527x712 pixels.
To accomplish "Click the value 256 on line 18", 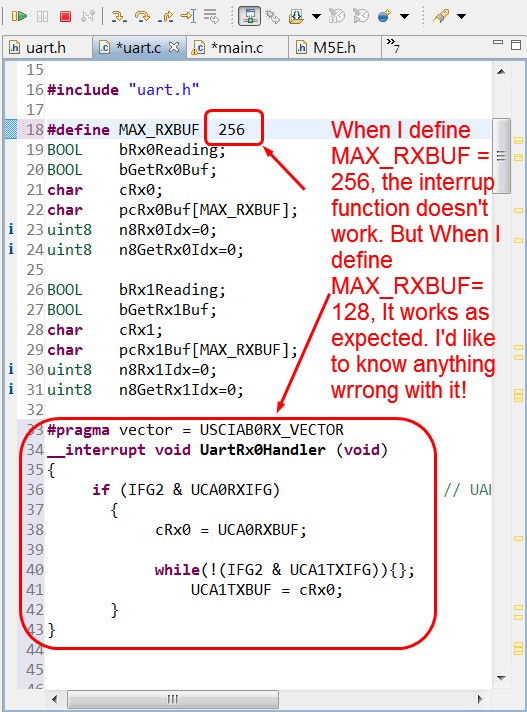I will [231, 130].
